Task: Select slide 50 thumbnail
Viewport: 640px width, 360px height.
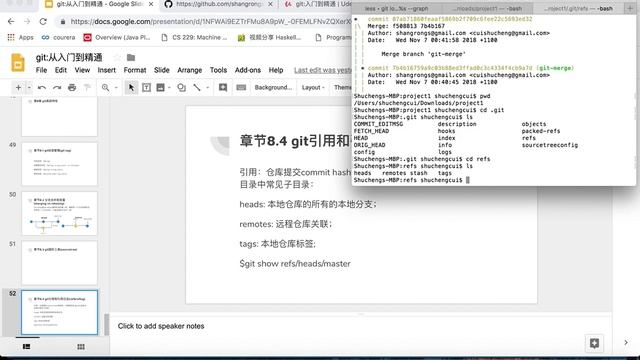Action: pyautogui.click(x=60, y=213)
